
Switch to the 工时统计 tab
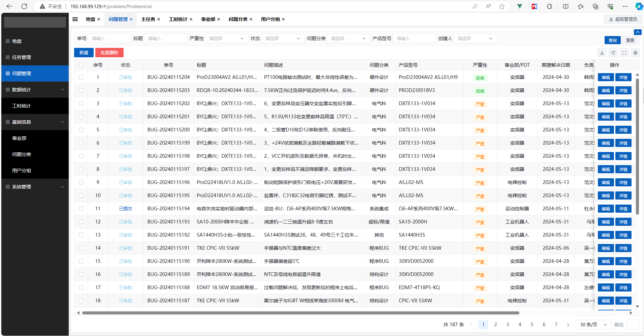pos(178,19)
